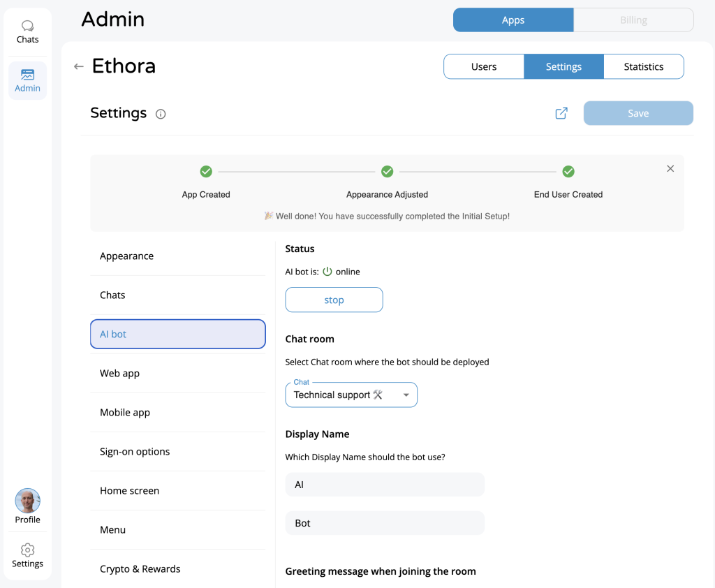Click the Appearance Adjusted green checkmark

pos(387,172)
